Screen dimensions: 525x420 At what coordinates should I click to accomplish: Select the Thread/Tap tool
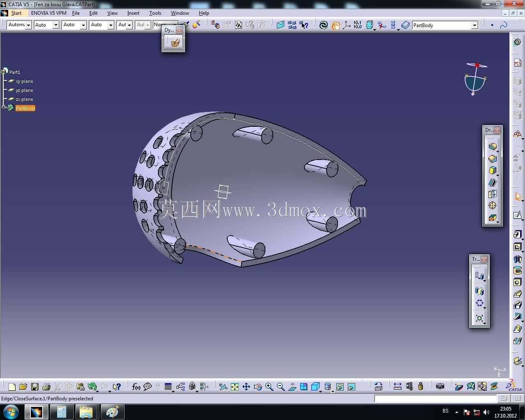coord(492,205)
